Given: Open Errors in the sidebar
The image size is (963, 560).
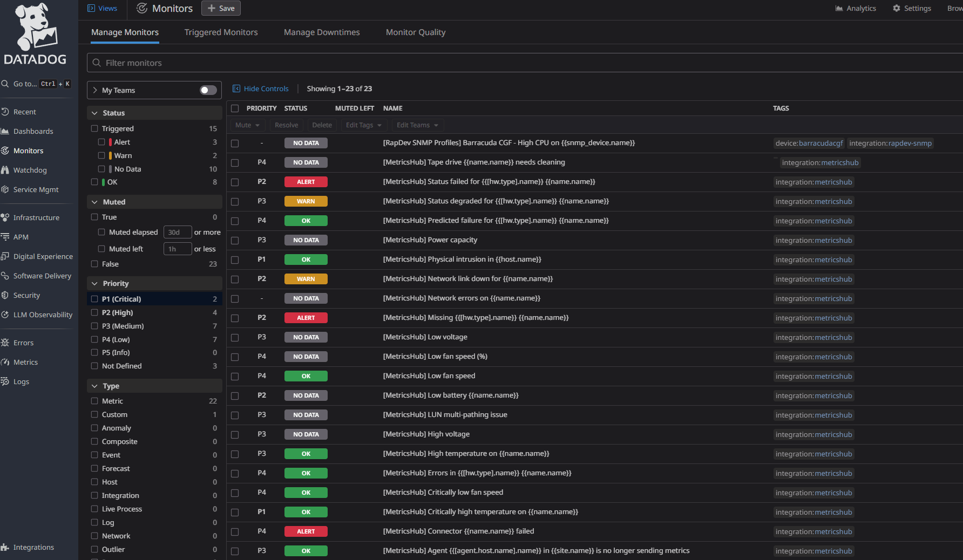Looking at the screenshot, I should click(x=23, y=343).
